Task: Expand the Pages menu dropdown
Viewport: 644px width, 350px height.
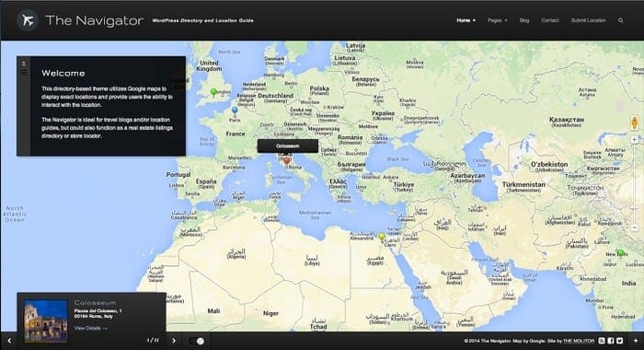Action: click(x=498, y=20)
